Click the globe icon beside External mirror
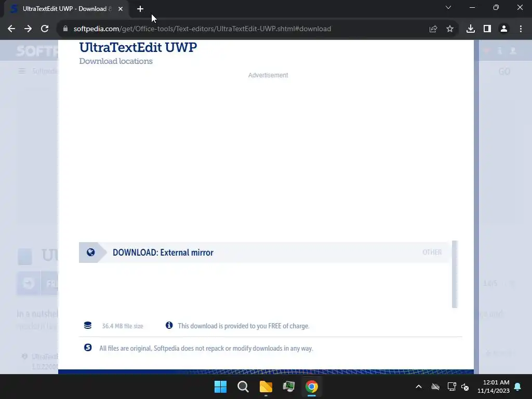532x399 pixels. 90,252
